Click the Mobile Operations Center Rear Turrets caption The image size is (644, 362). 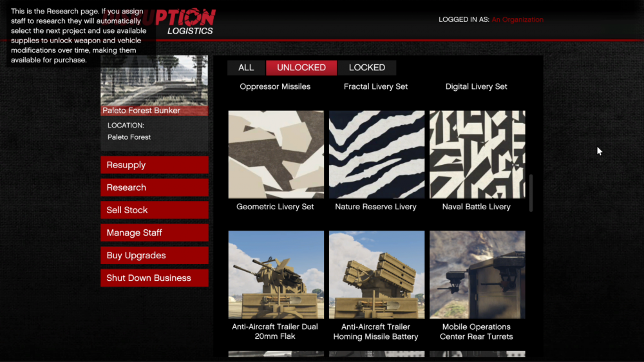tap(477, 332)
